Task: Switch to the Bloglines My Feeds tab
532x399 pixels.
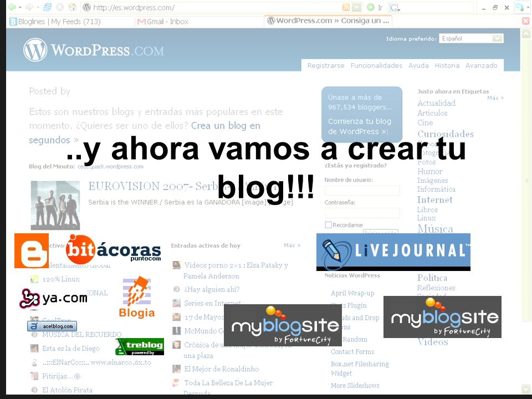Action: (x=55, y=22)
